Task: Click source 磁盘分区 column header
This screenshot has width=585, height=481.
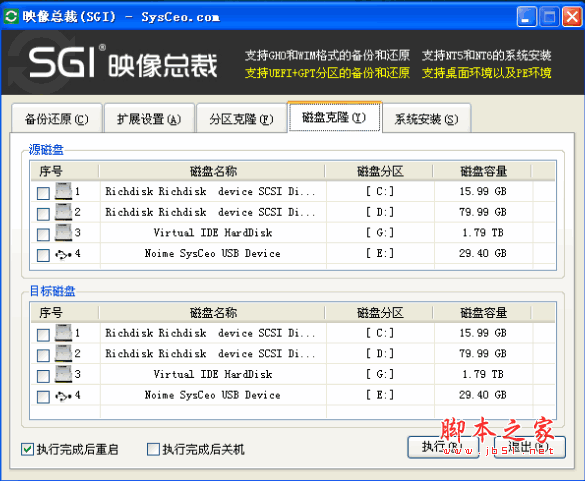Action: pos(379,171)
